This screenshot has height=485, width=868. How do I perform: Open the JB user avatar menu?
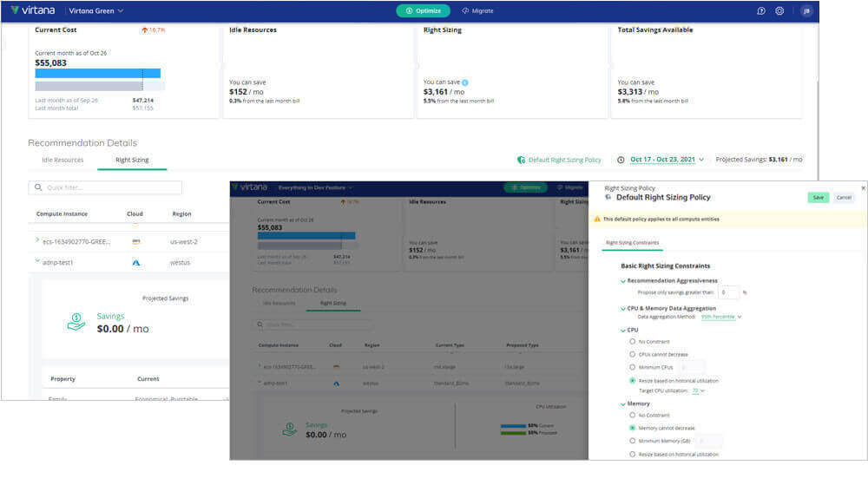click(806, 10)
